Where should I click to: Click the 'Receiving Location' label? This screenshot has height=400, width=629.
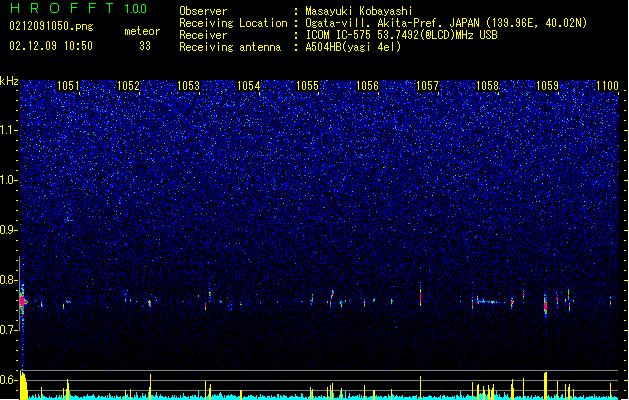coord(233,23)
